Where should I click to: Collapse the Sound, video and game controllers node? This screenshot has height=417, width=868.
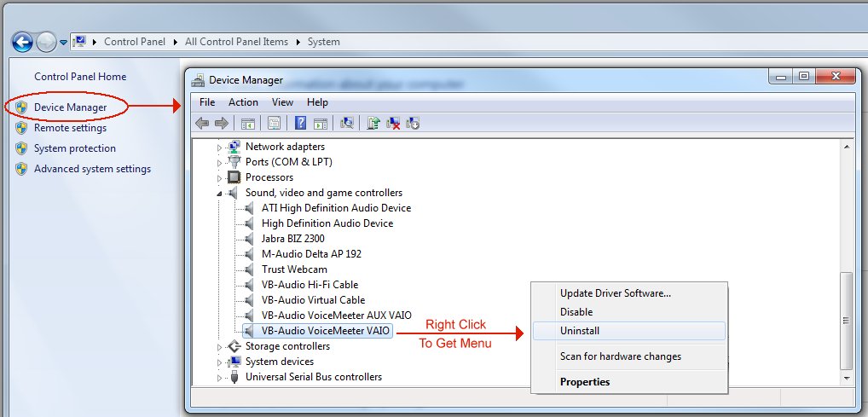(219, 194)
